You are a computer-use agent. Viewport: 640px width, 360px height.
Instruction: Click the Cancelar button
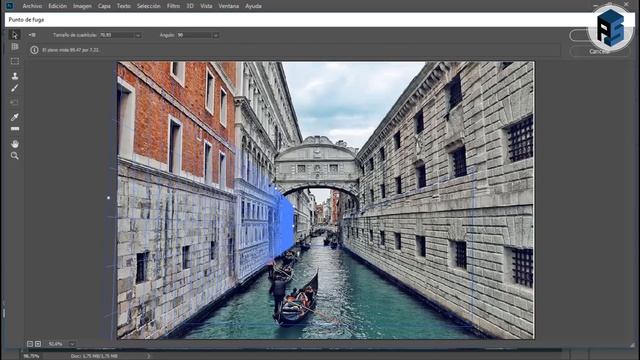pos(599,51)
